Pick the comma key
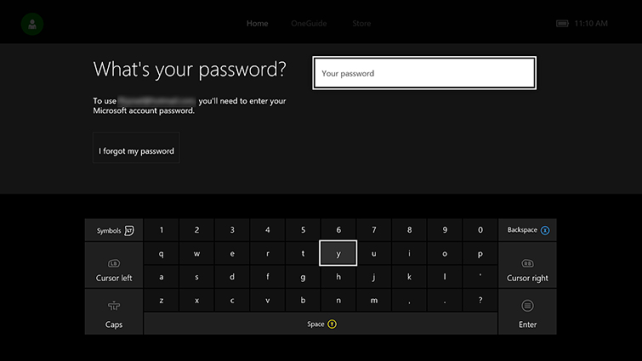Screen dimensions: 642x361 [x=409, y=300]
